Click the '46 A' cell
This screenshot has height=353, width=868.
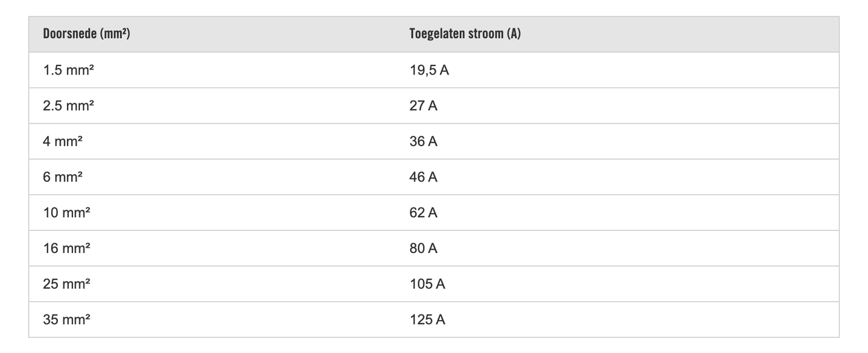coord(423,177)
